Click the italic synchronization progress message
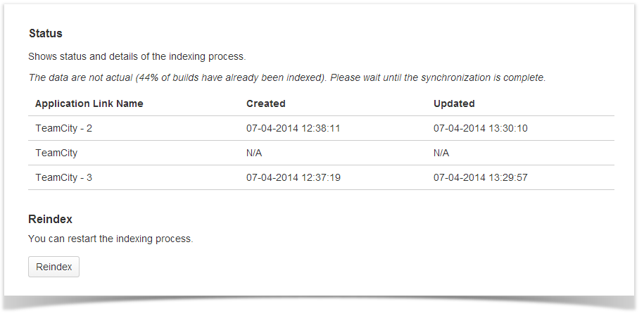Screen dimensions: 644x316 point(286,77)
